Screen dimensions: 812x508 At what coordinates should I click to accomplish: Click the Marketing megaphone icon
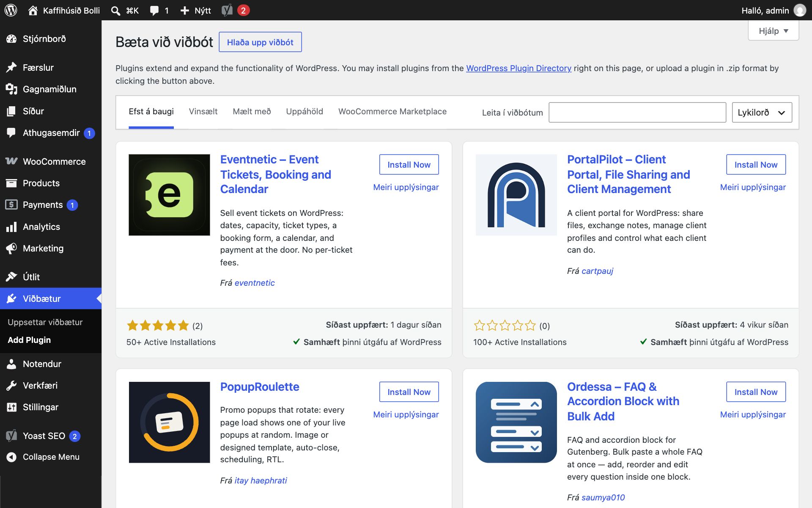[x=11, y=248]
